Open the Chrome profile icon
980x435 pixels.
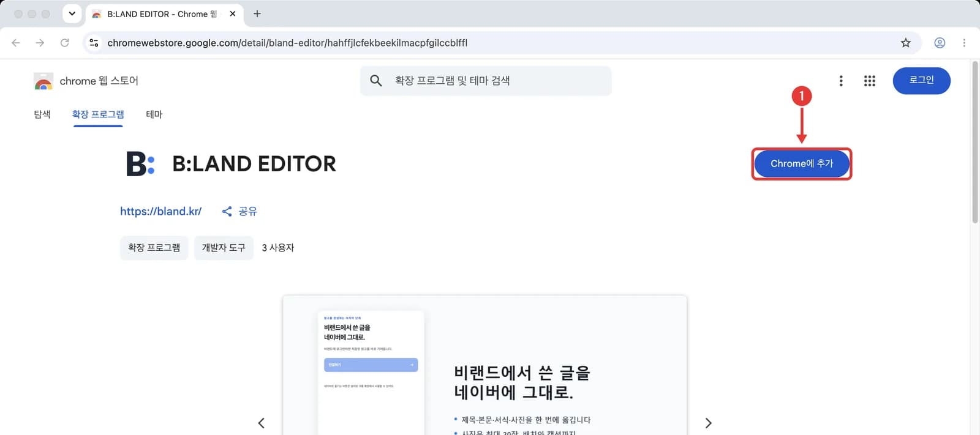point(940,43)
